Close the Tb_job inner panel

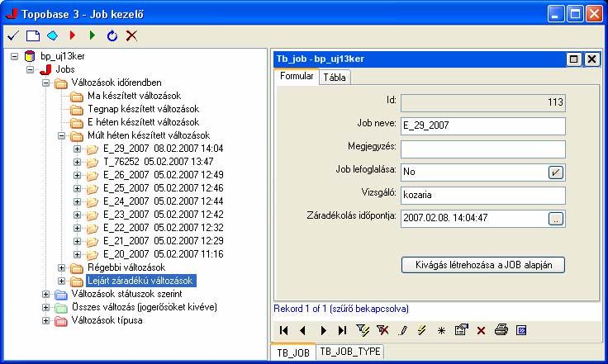tap(591, 59)
